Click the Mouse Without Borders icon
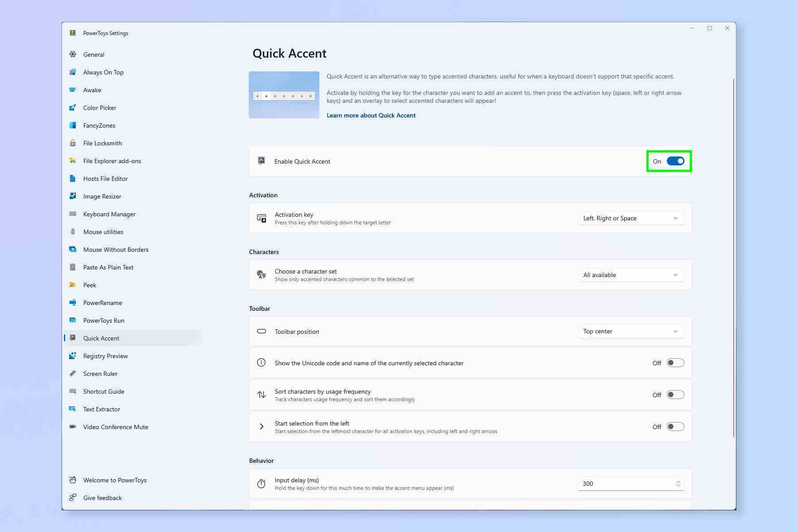The image size is (798, 532). coord(73,249)
